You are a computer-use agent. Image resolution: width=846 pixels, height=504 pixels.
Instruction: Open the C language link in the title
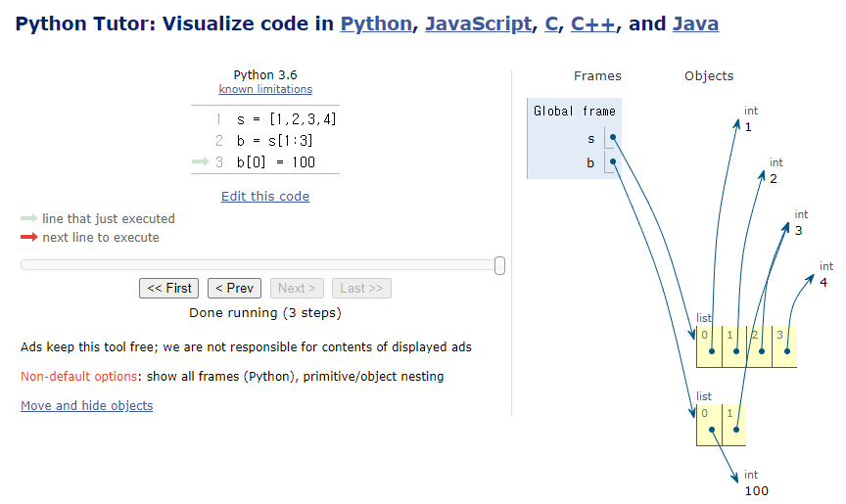[551, 23]
